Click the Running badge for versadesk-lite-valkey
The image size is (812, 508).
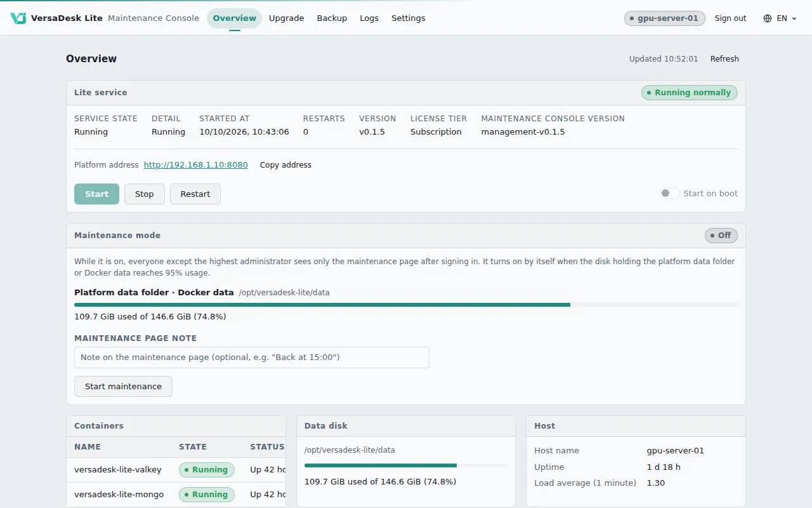[207, 470]
